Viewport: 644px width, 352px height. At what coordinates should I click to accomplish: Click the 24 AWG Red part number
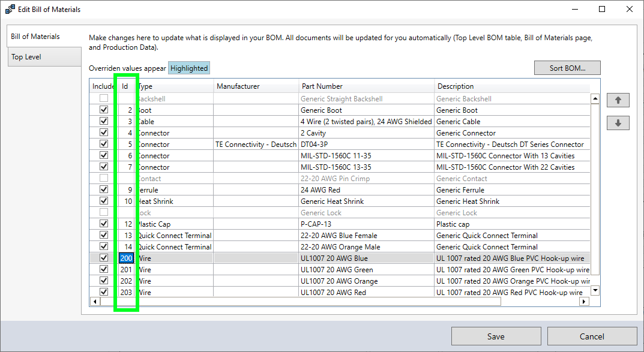(x=366, y=190)
